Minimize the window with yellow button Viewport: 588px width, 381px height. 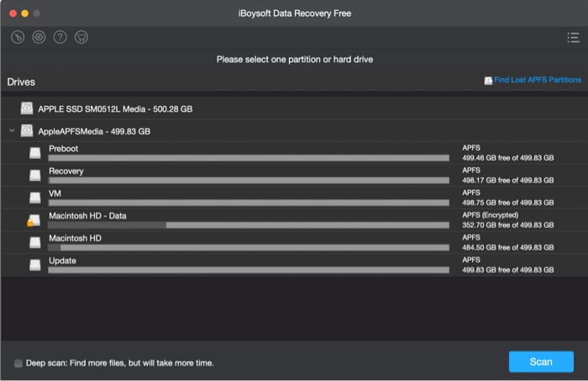24,13
